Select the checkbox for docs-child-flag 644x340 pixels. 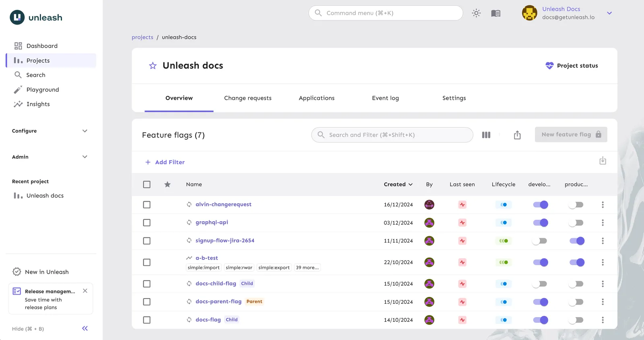147,284
